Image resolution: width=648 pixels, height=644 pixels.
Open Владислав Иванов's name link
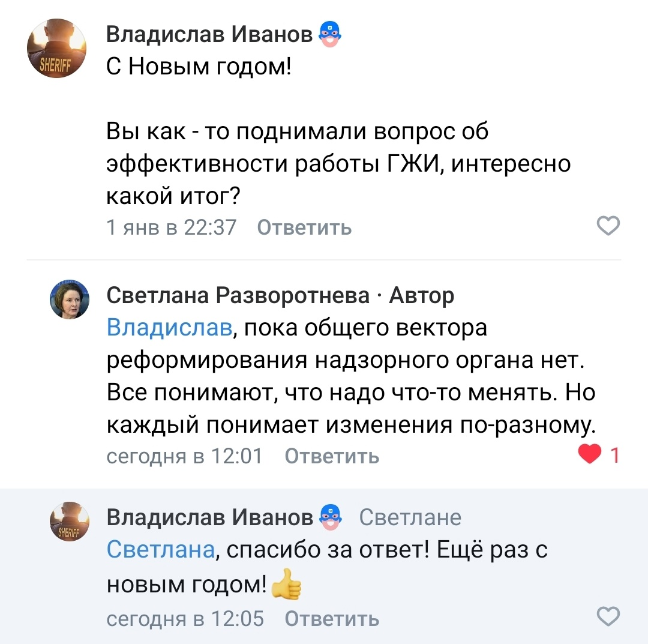click(x=211, y=34)
